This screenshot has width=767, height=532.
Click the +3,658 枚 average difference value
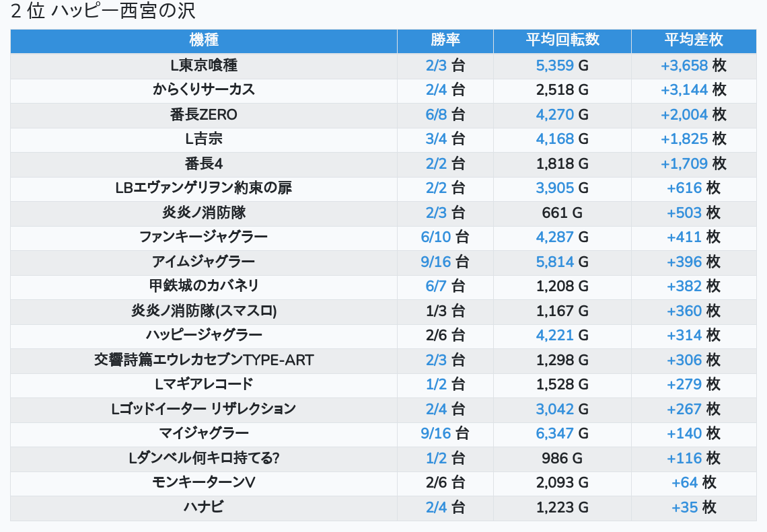[x=693, y=65]
